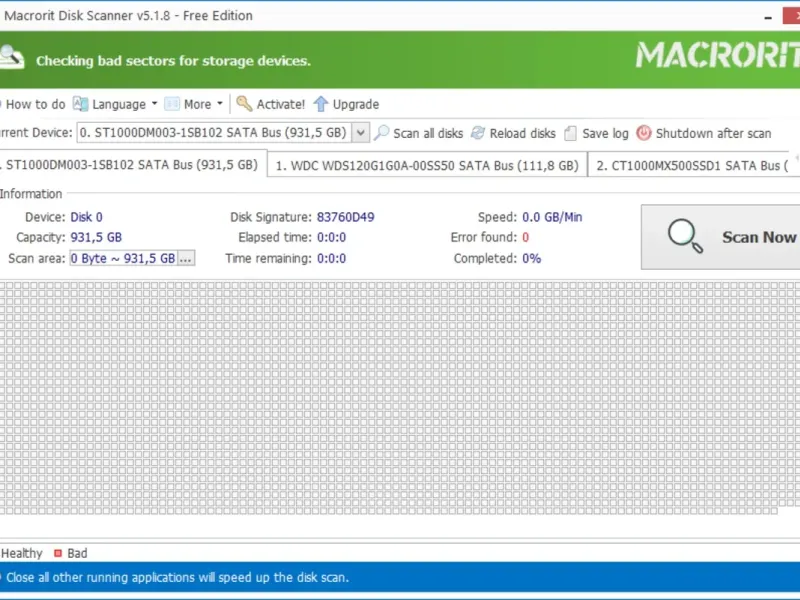This screenshot has height=600, width=800.
Task: Click Speed value 0.0 GB/Min
Action: pyautogui.click(x=552, y=217)
